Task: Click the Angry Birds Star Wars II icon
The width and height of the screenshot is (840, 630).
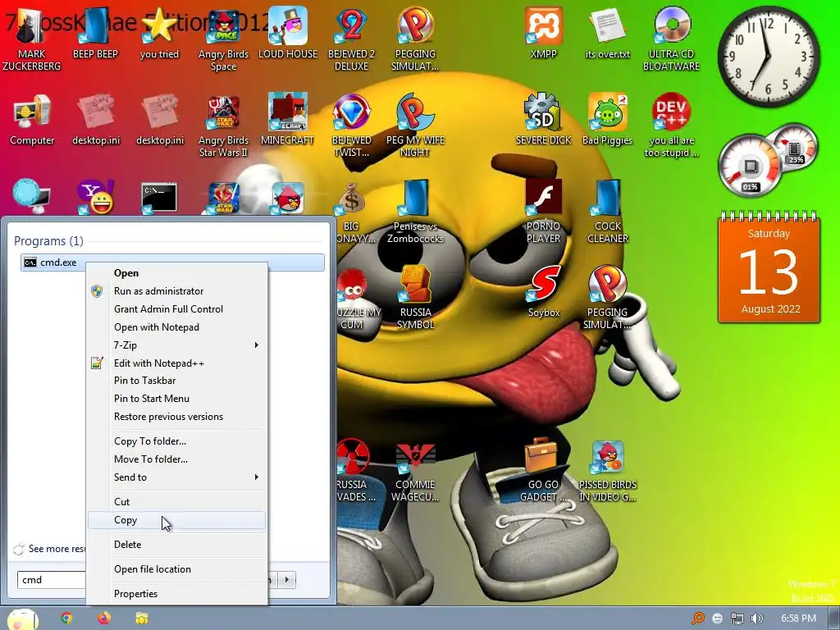Action: click(223, 126)
